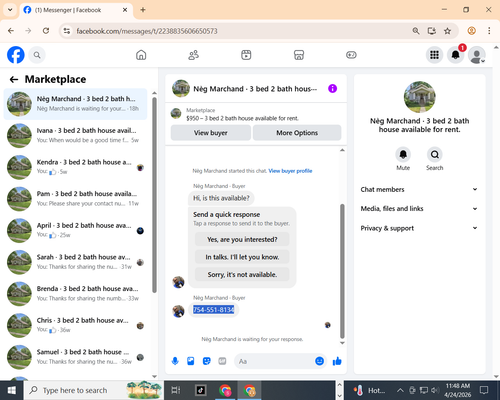Expand Chat members section

419,189
